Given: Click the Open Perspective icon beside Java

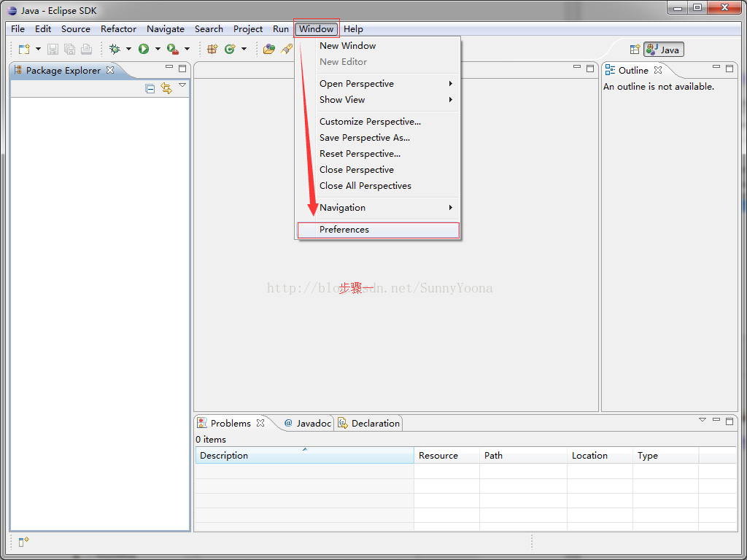Looking at the screenshot, I should [635, 50].
